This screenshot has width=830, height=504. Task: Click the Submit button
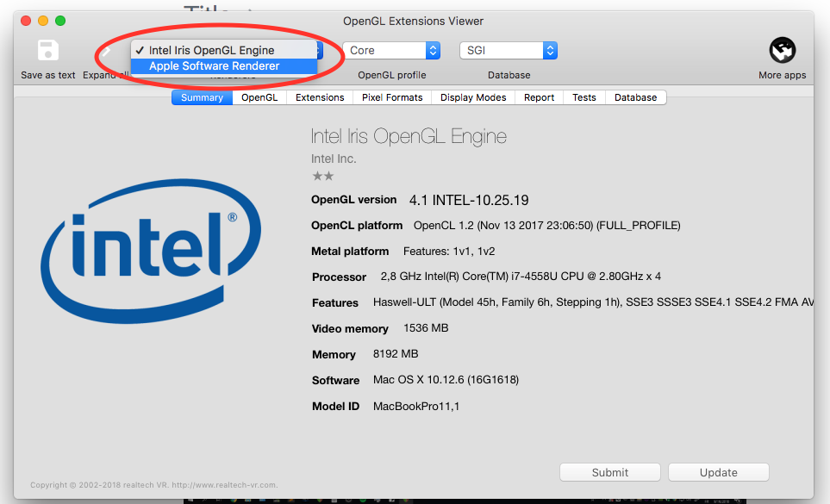point(610,472)
